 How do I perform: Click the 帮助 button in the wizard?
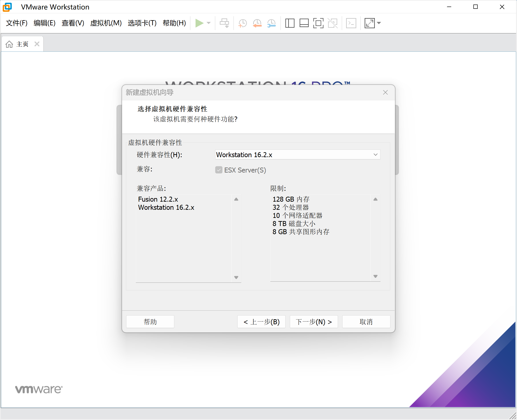(x=150, y=322)
